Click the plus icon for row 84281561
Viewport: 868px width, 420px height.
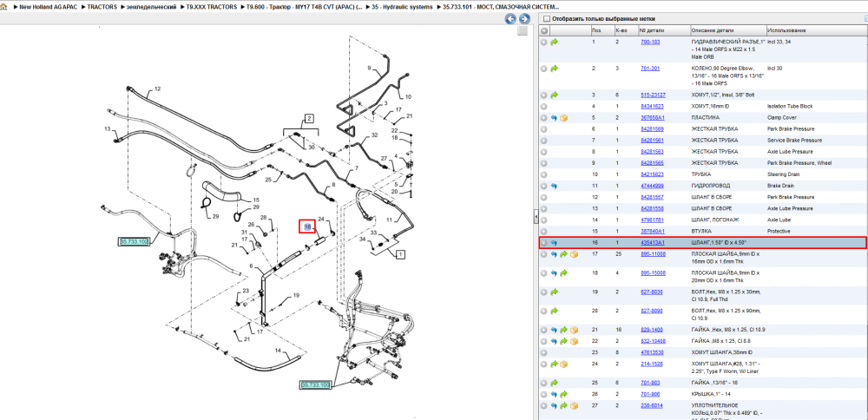pyautogui.click(x=544, y=141)
